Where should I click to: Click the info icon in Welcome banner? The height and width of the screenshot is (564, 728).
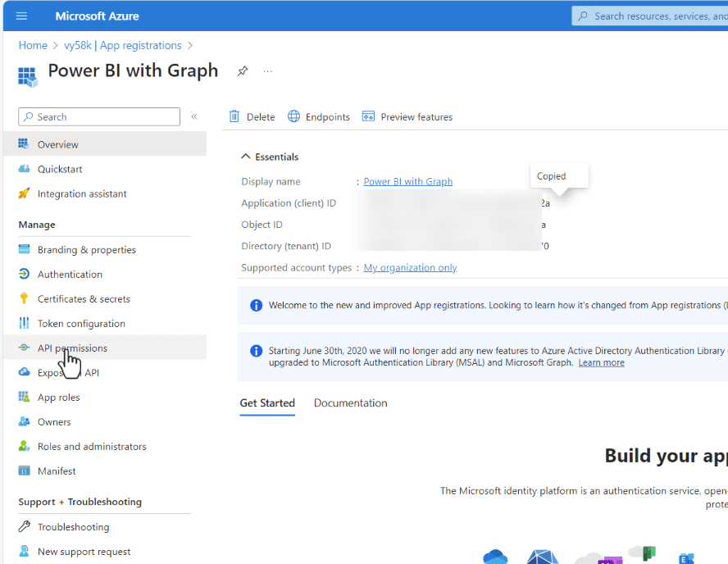pyautogui.click(x=256, y=305)
